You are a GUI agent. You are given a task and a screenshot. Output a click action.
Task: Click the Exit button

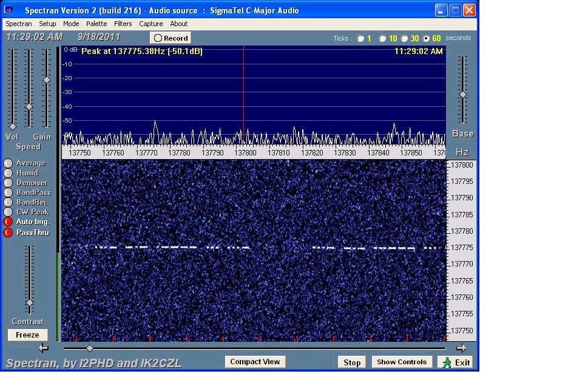tap(456, 362)
